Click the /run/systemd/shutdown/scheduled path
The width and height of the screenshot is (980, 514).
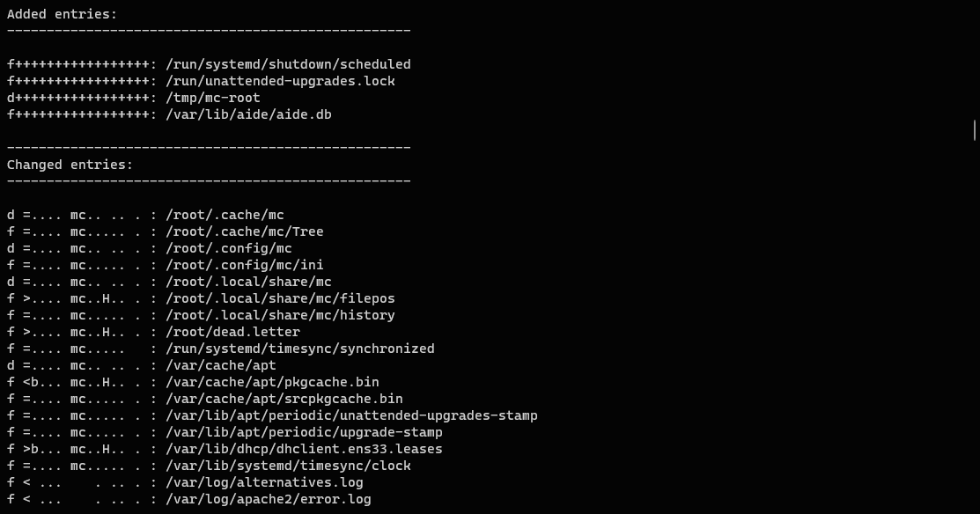pyautogui.click(x=288, y=64)
